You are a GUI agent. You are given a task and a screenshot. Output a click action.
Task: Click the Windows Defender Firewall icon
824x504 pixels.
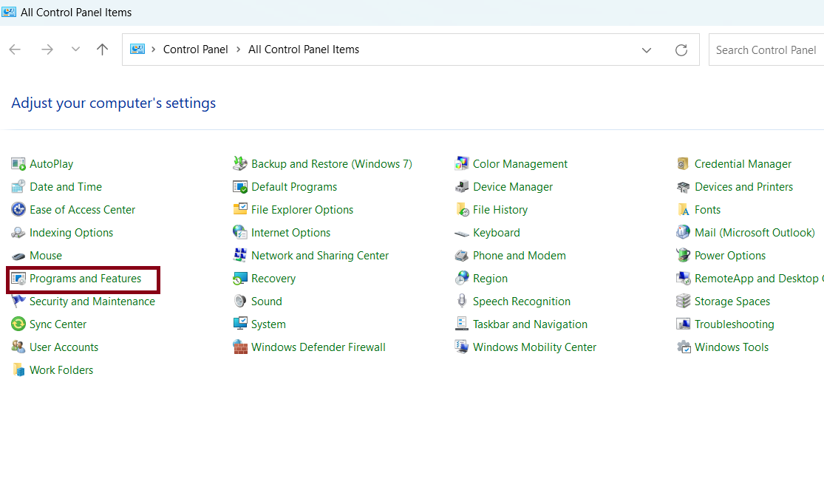240,347
